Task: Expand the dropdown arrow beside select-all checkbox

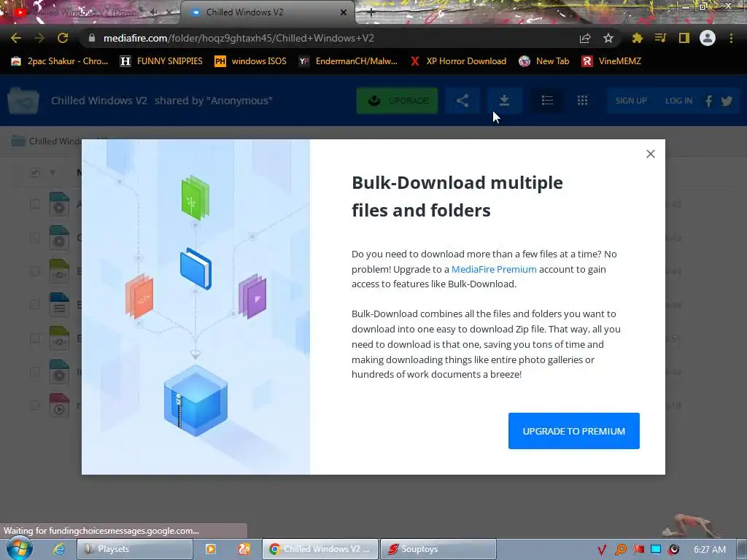Action: click(53, 172)
